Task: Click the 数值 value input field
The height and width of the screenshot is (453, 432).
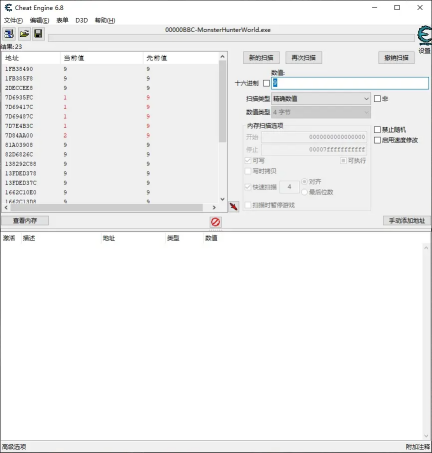Action: coord(350,83)
